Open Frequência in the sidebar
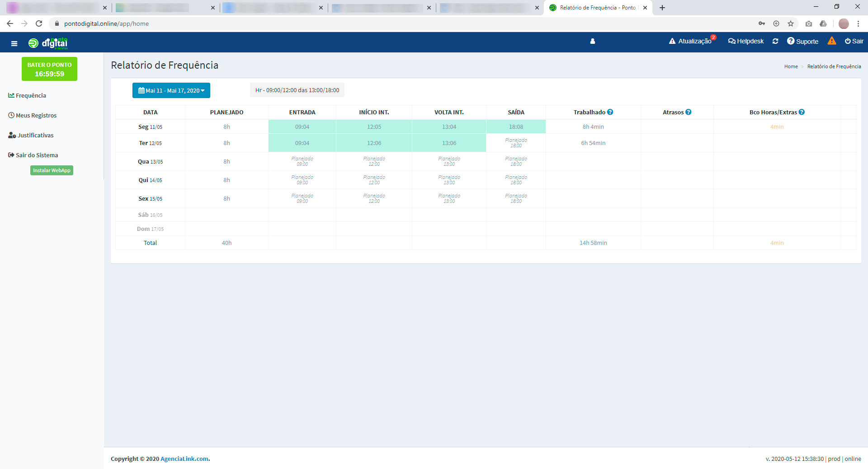 tap(31, 95)
